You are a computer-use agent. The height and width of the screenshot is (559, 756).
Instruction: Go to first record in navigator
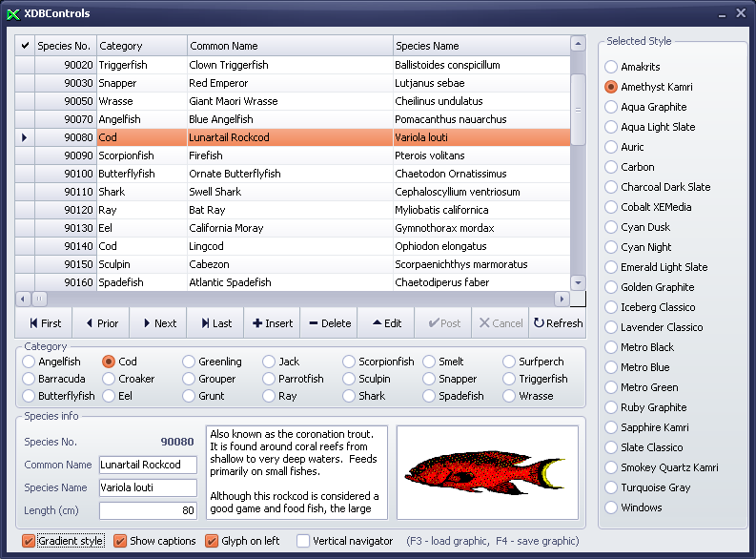click(x=44, y=323)
